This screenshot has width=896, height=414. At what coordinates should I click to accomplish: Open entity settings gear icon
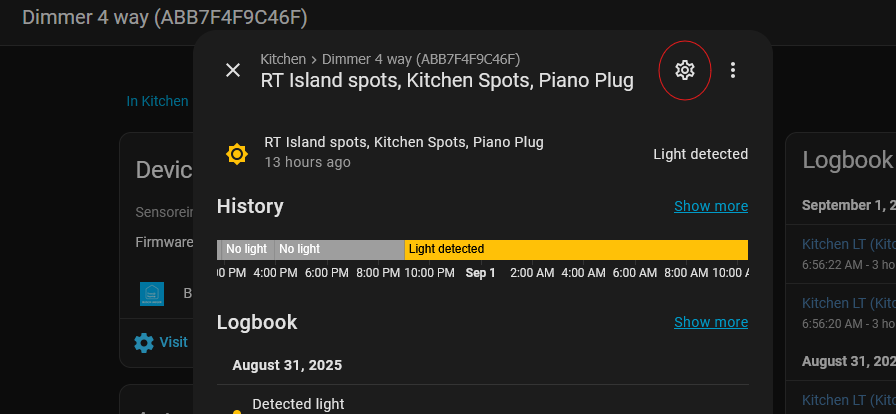pos(685,70)
